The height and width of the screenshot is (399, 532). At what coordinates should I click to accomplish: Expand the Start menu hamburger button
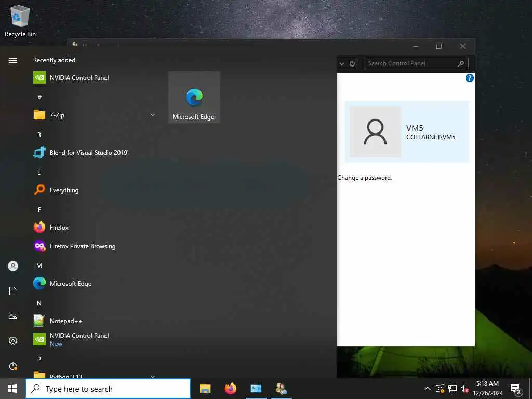(13, 60)
